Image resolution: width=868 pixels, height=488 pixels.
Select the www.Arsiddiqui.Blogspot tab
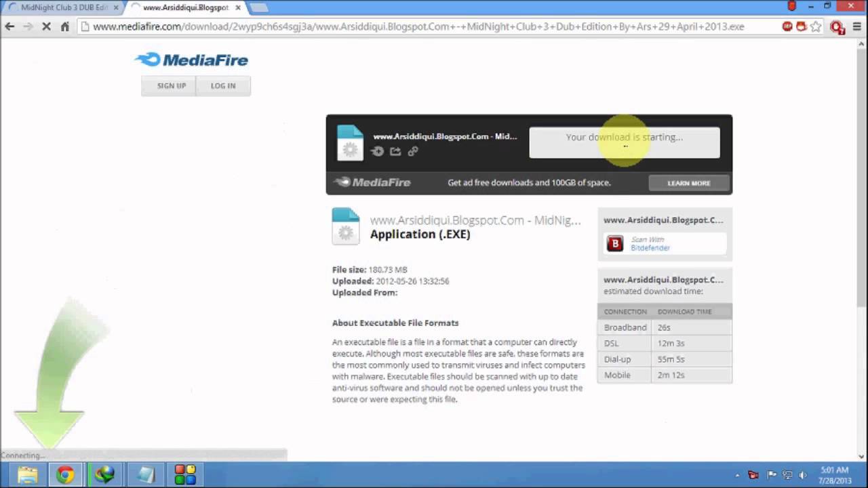[x=183, y=7]
